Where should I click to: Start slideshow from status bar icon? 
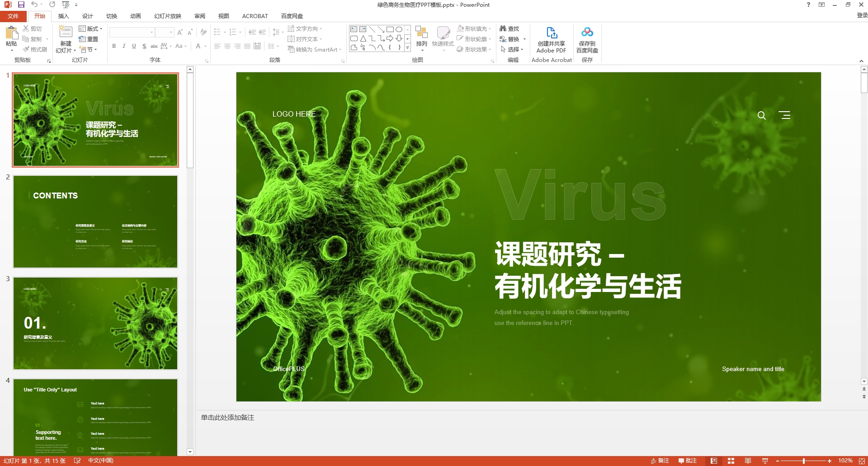click(x=765, y=461)
